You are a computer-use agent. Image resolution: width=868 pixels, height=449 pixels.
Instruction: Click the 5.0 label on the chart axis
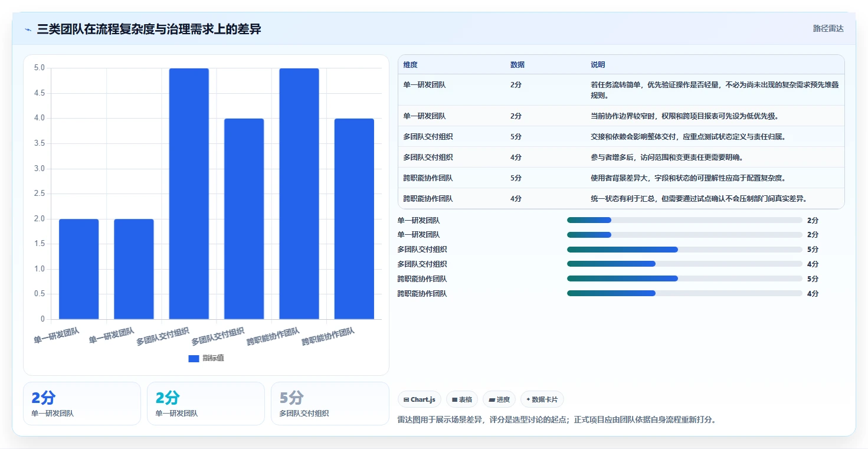pyautogui.click(x=39, y=68)
